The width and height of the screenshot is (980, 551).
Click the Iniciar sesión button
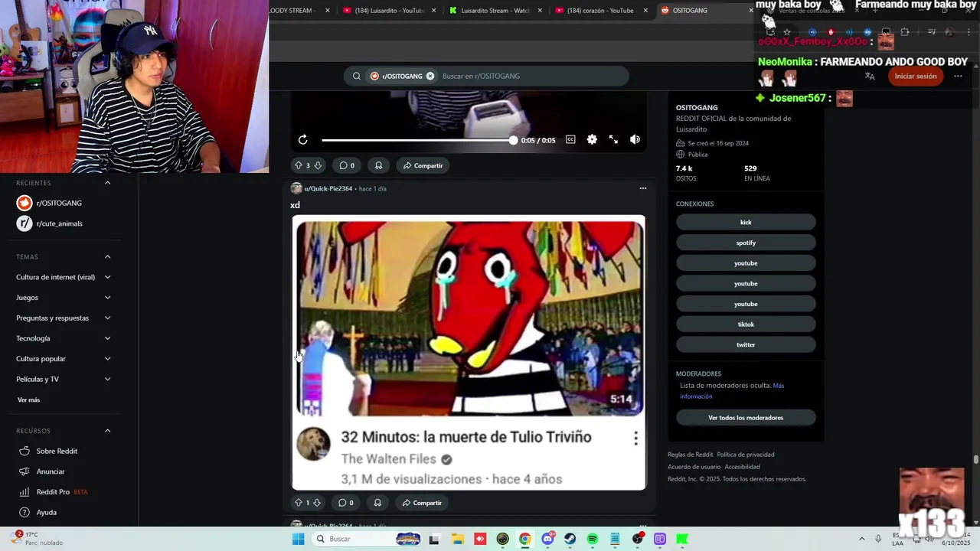(x=916, y=76)
